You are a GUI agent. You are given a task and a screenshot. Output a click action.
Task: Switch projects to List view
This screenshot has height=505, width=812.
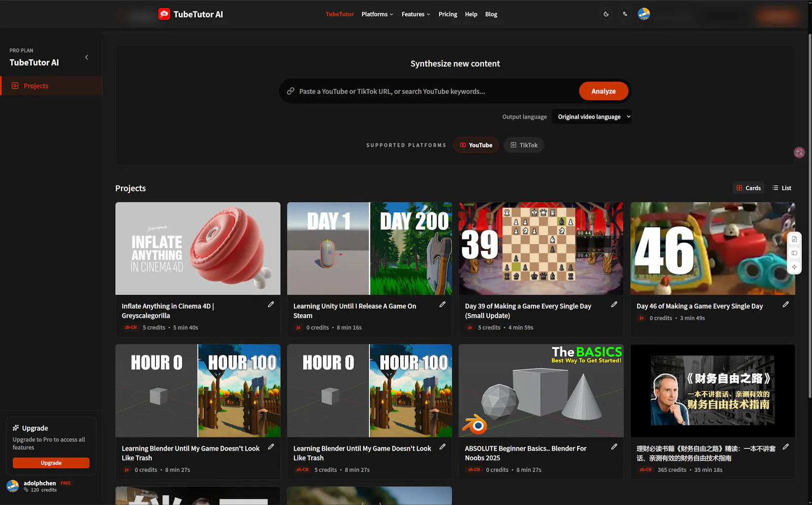click(x=782, y=188)
